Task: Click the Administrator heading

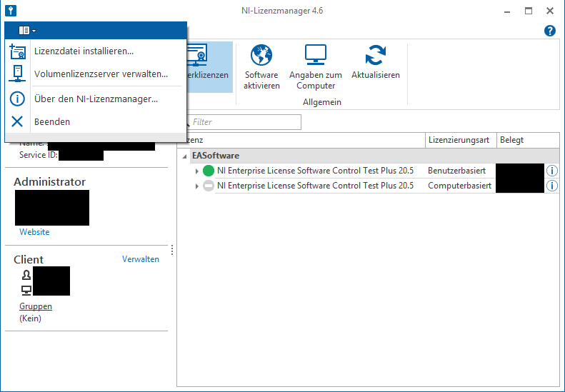Action: pos(50,182)
